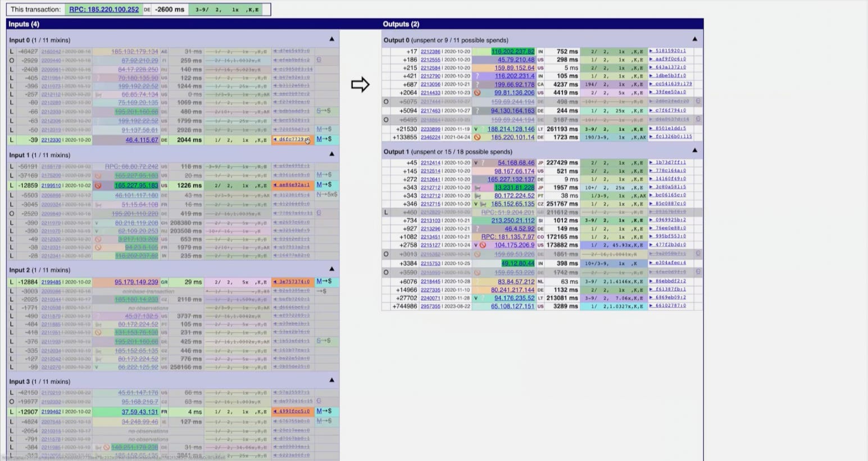Click the question mark icon beside 94.130.164.163
868x461 pixels.
478,111
